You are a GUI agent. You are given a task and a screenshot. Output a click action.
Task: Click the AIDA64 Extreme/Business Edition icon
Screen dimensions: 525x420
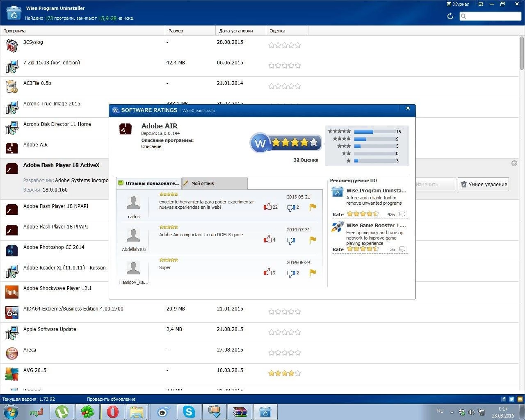pos(12,312)
